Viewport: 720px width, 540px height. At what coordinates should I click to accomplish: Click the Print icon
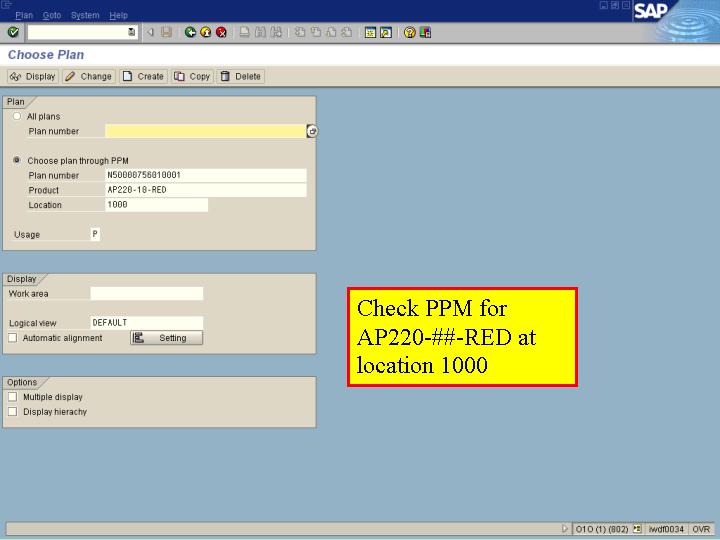[x=244, y=32]
